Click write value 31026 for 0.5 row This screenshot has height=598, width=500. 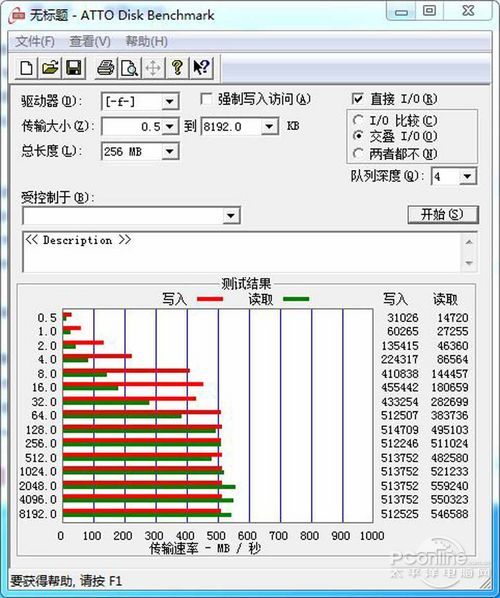click(402, 318)
